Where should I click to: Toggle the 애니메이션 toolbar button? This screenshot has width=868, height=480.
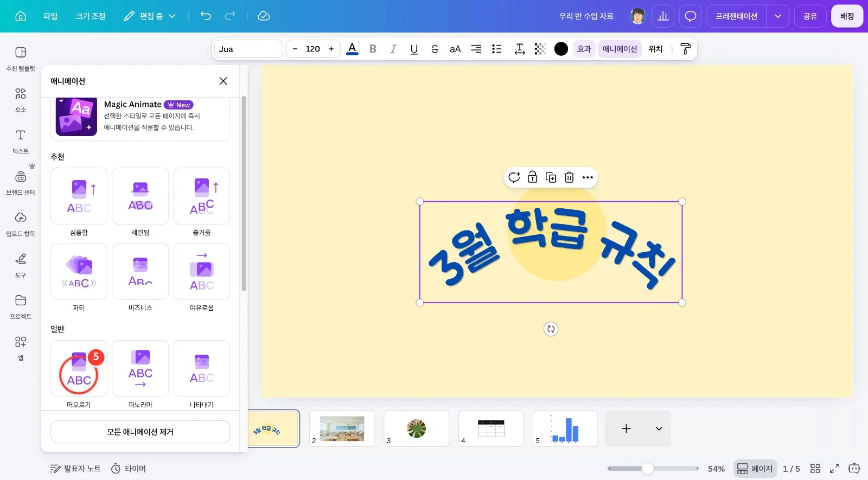pyautogui.click(x=620, y=49)
